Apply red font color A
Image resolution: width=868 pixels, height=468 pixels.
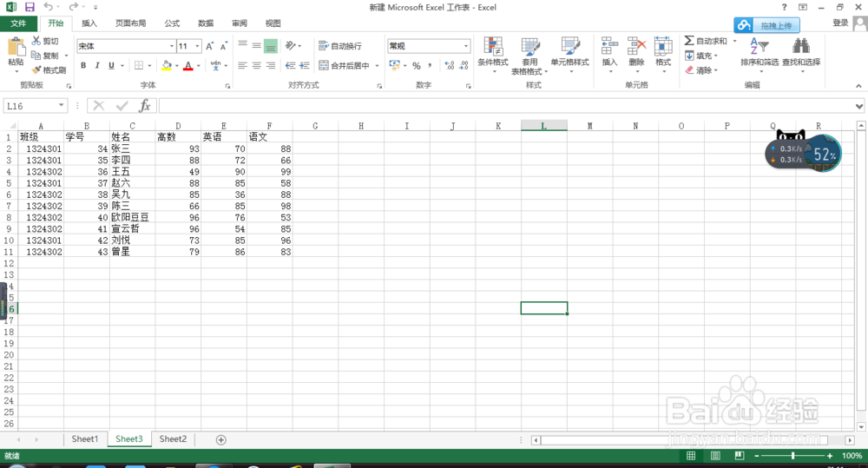[188, 65]
